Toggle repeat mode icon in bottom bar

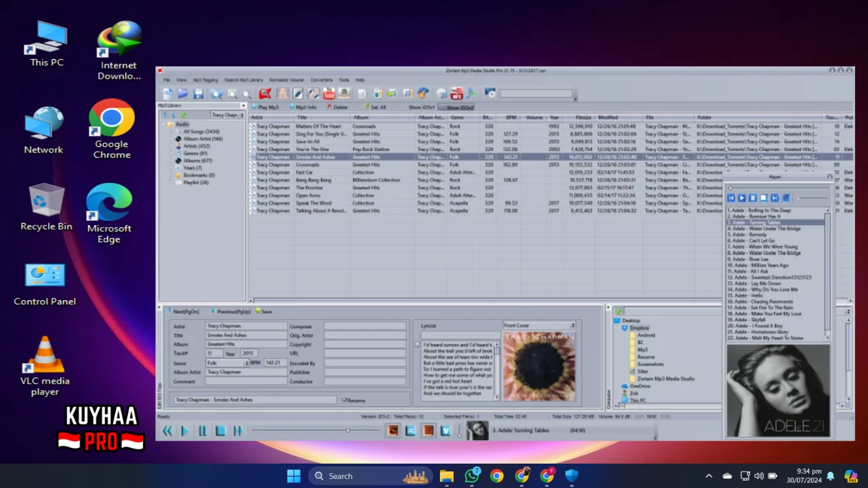pos(393,430)
